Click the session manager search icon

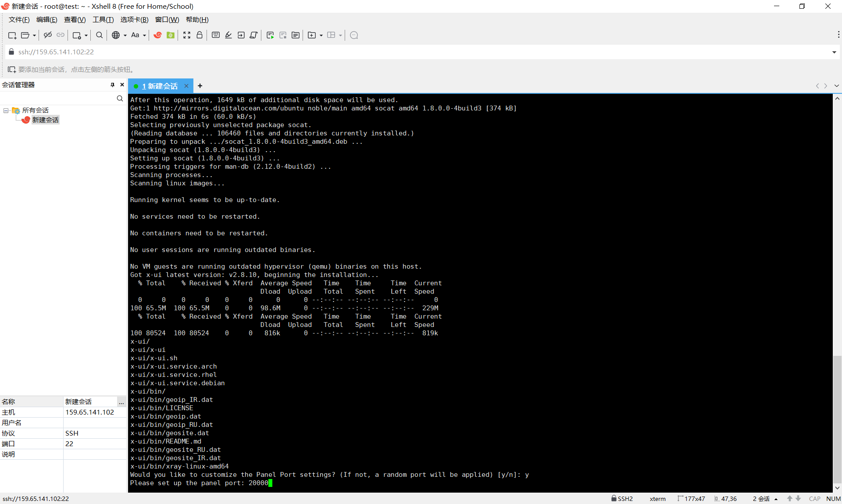click(120, 99)
